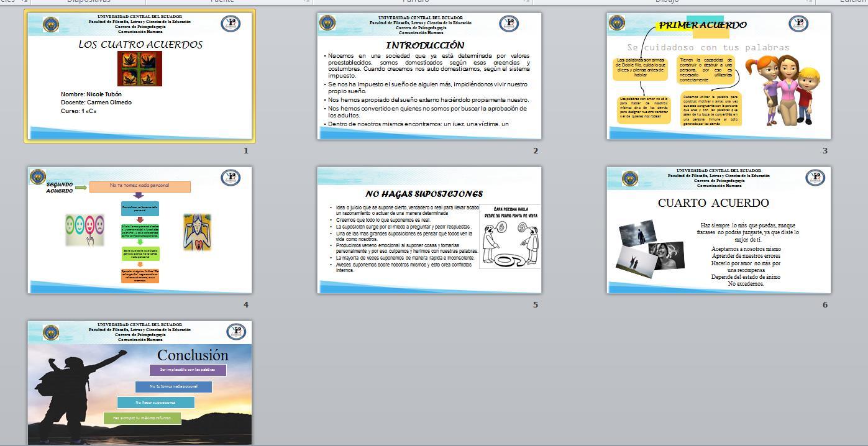Viewport: 868px width, 446px height.
Task: Select slide 1 'Los Cuatro Acuerdos' thumbnail
Action: pos(140,76)
